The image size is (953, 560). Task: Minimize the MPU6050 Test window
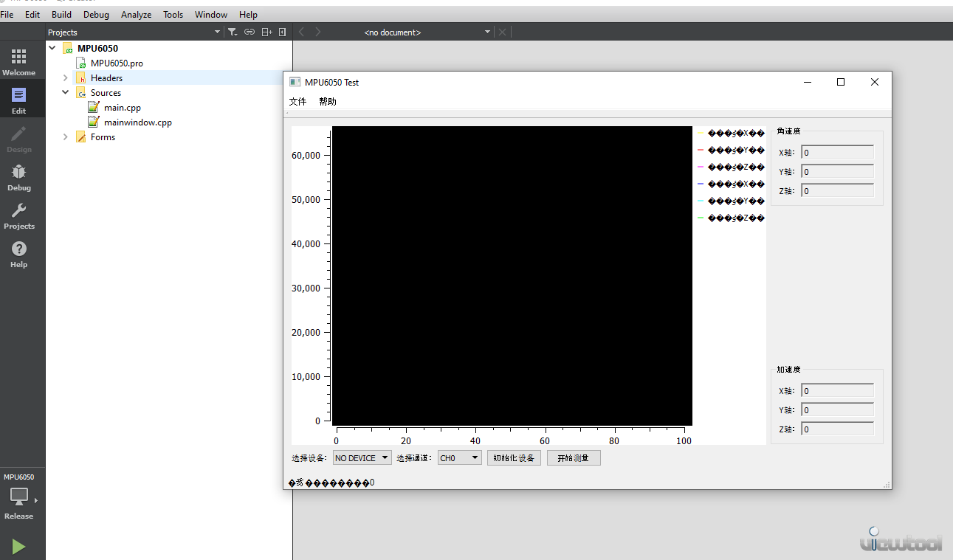pyautogui.click(x=808, y=82)
